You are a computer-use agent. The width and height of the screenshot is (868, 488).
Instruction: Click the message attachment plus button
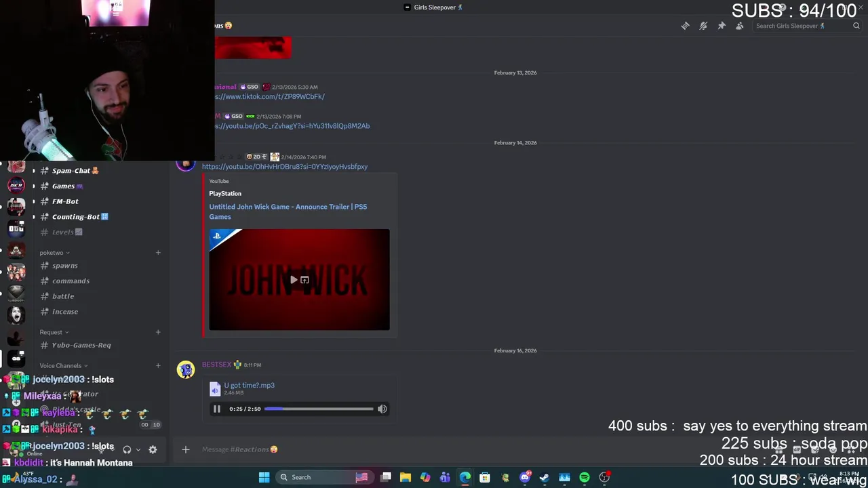[185, 449]
